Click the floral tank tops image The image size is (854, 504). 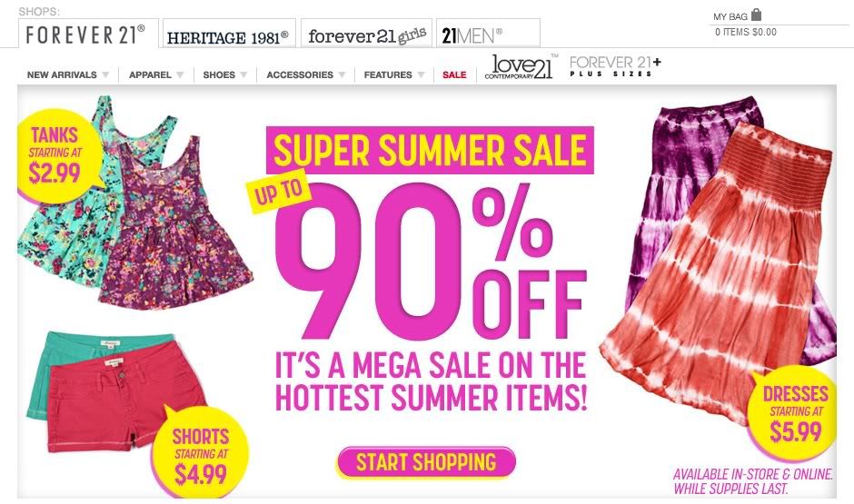coord(136,204)
